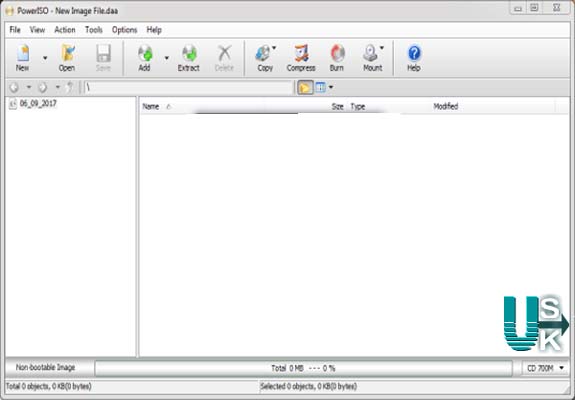Click the Forward navigation arrow icon

43,87
